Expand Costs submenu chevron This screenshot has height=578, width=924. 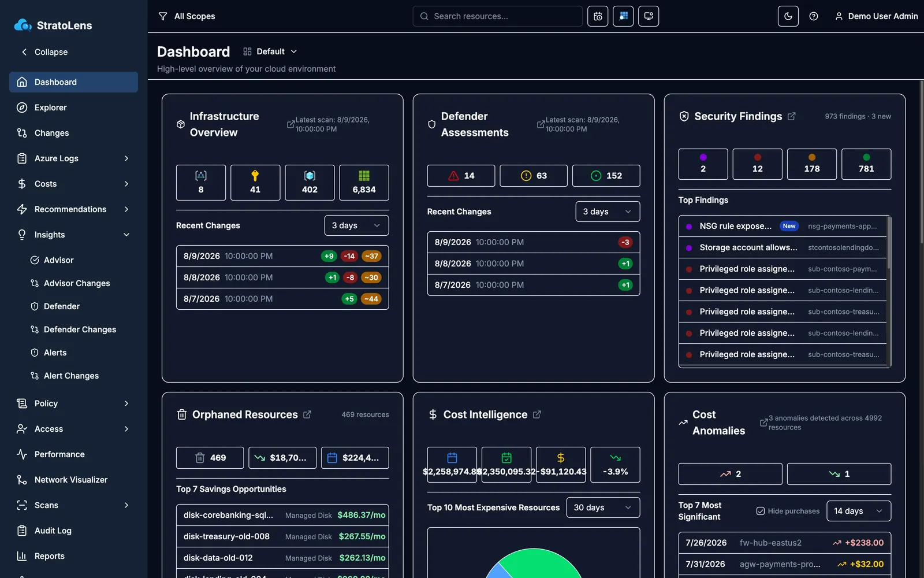click(x=126, y=184)
